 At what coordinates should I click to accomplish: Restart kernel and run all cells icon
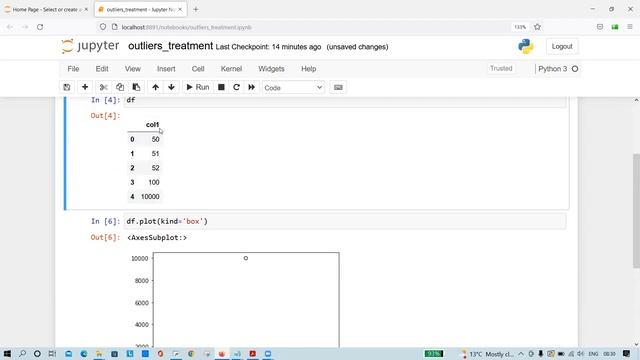click(x=252, y=87)
